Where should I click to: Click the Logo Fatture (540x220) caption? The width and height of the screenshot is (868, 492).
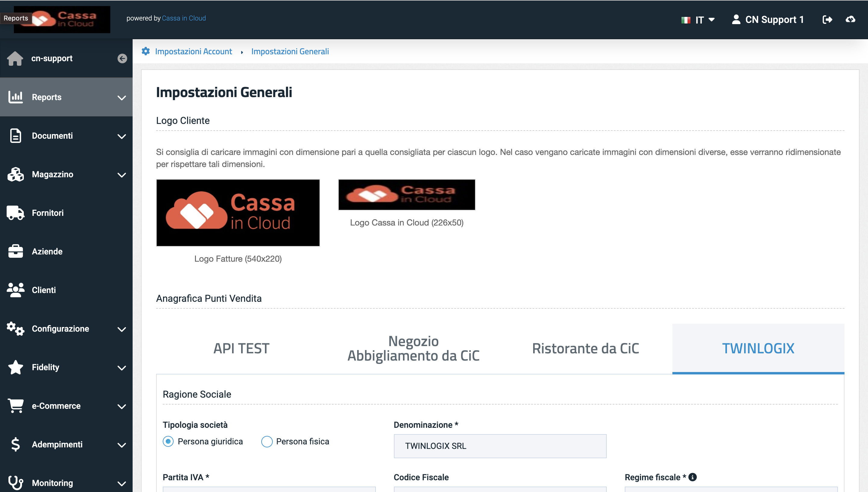point(238,259)
